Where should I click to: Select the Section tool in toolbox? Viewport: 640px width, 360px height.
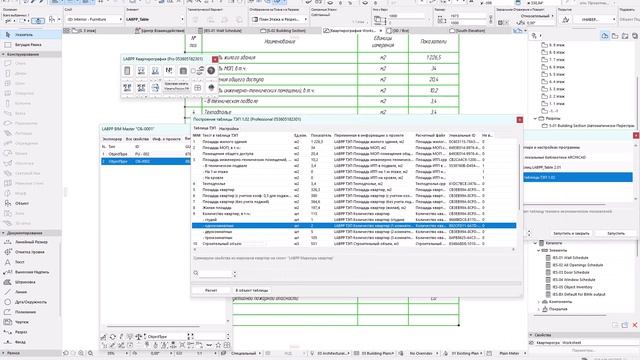click(31, 332)
